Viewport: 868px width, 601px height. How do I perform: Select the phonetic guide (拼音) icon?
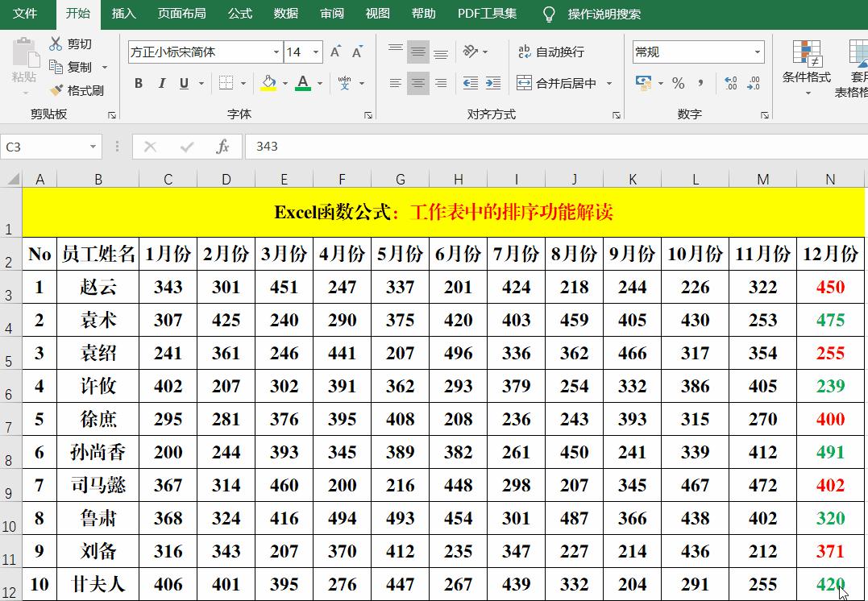(343, 81)
